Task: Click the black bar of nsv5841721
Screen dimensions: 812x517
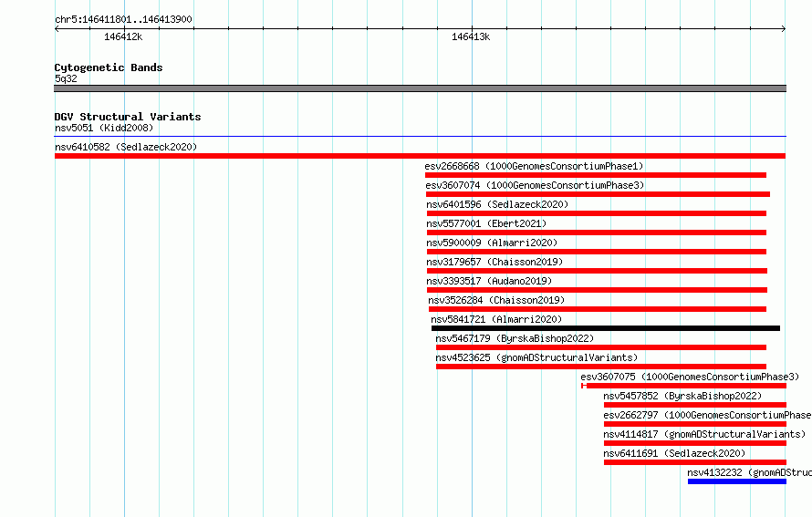Action: coord(606,328)
